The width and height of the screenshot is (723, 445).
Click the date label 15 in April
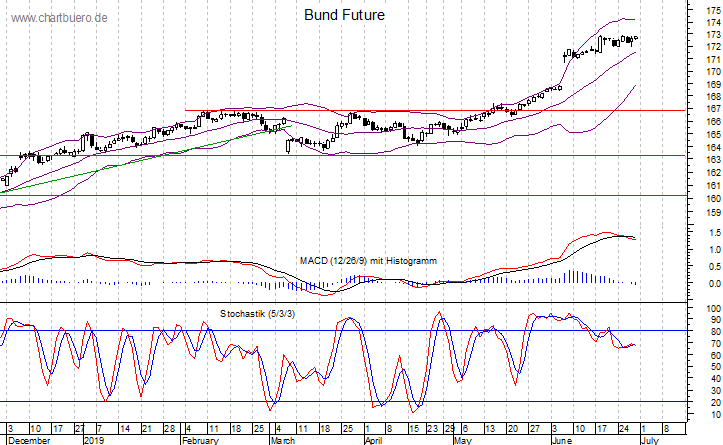tap(414, 429)
